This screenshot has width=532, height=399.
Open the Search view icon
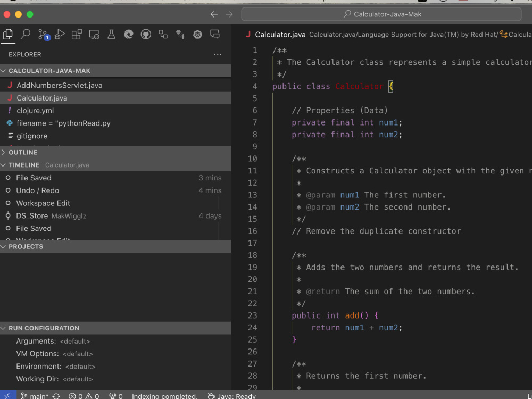pyautogui.click(x=26, y=34)
